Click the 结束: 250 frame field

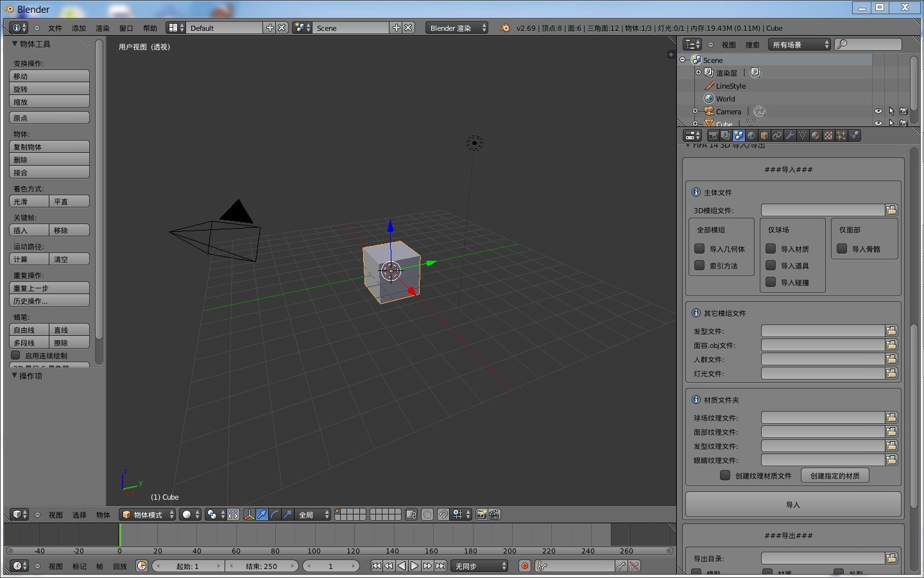click(262, 566)
